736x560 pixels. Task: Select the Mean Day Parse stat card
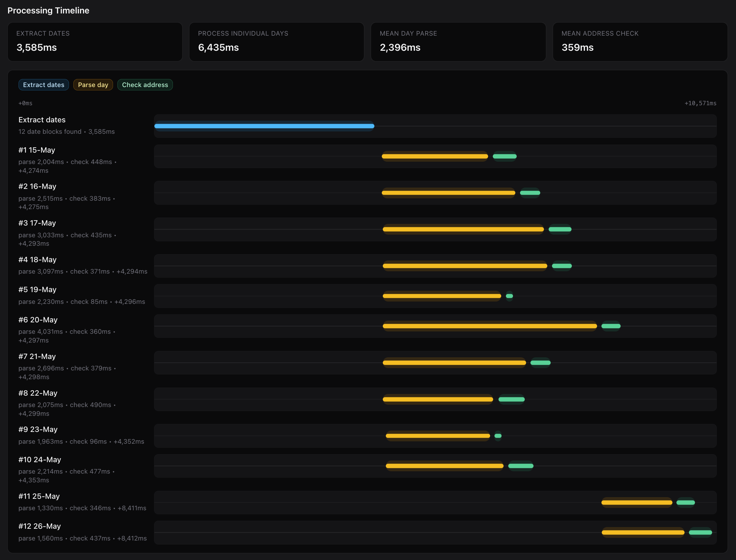pyautogui.click(x=458, y=42)
